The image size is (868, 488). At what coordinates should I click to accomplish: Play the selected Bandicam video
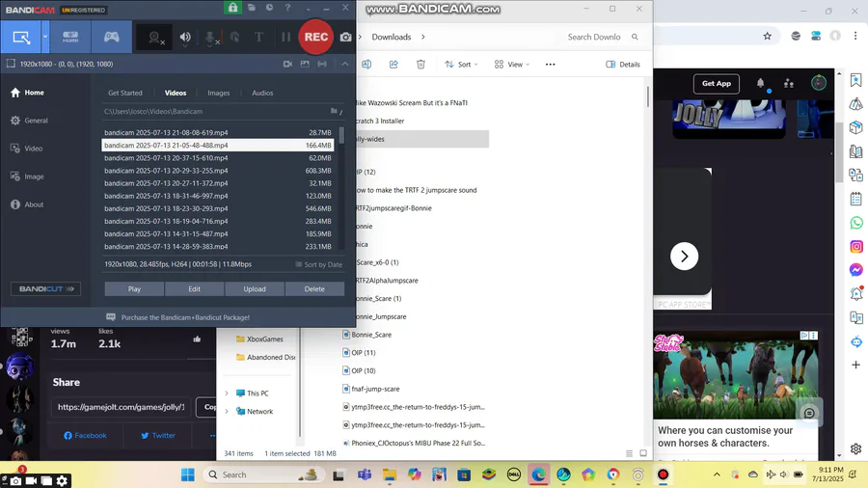134,288
